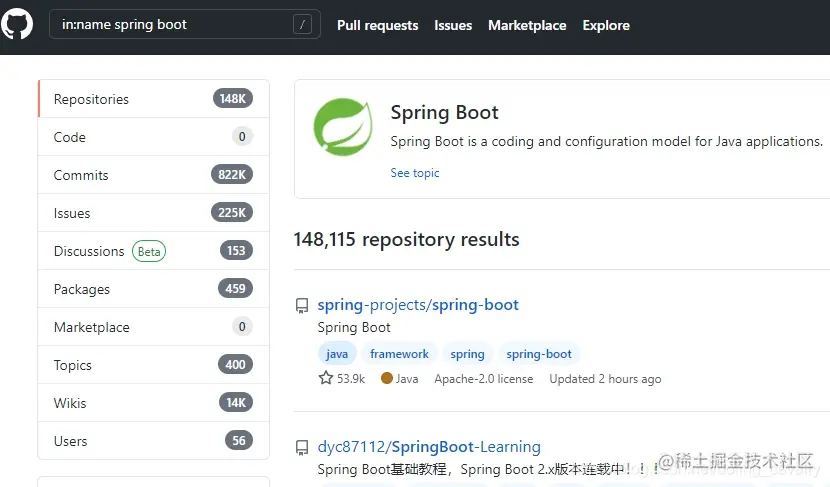Screen dimensions: 830x487
Task: Open dyc87112/SpringBoot-Learning repository
Action: tap(429, 447)
